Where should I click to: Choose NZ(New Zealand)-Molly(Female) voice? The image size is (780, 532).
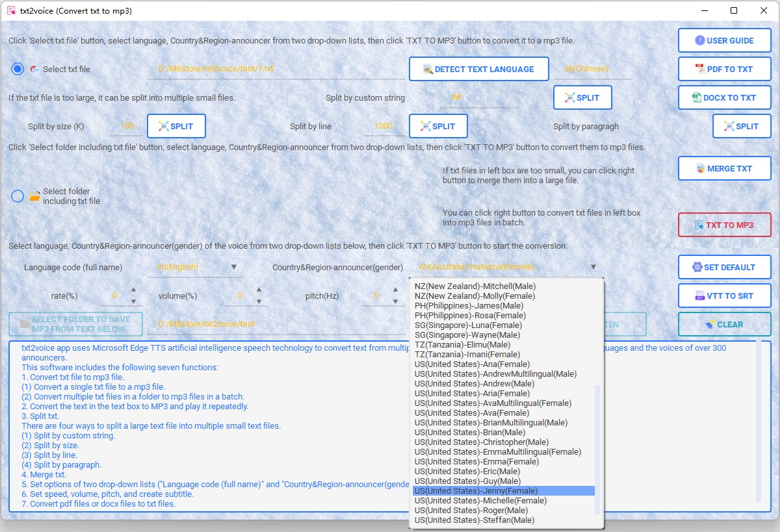(504, 296)
